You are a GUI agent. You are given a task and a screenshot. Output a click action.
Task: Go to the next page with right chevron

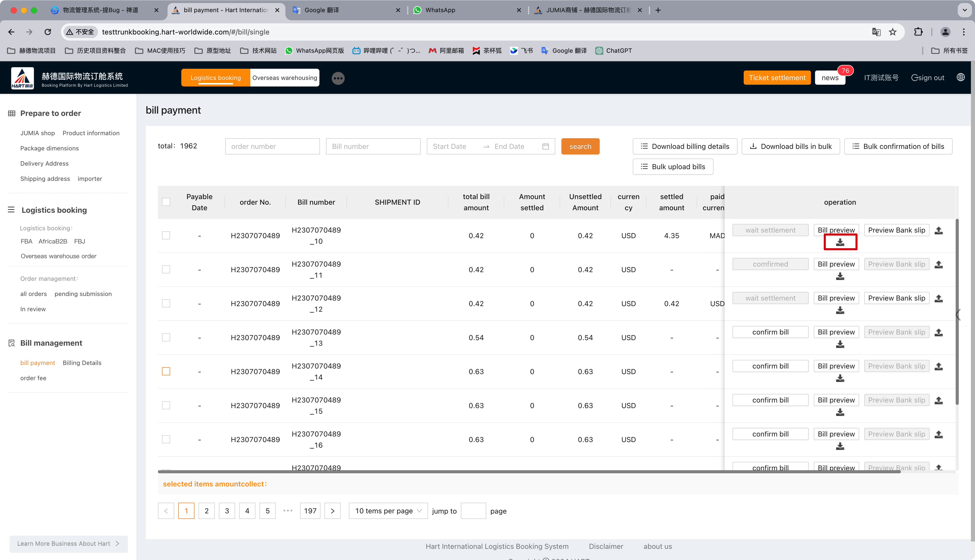tap(332, 511)
